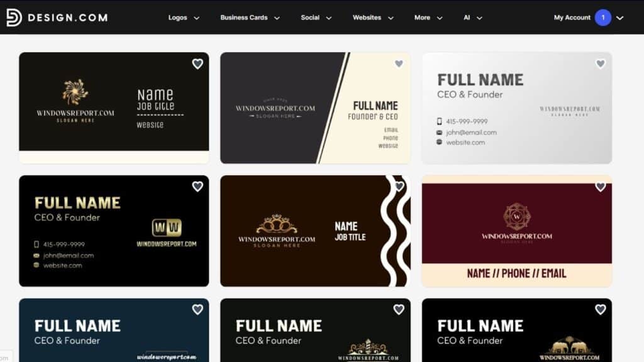Unfavorite the wavy white stripes Name Job Title card
This screenshot has width=644, height=362.
pos(399,187)
